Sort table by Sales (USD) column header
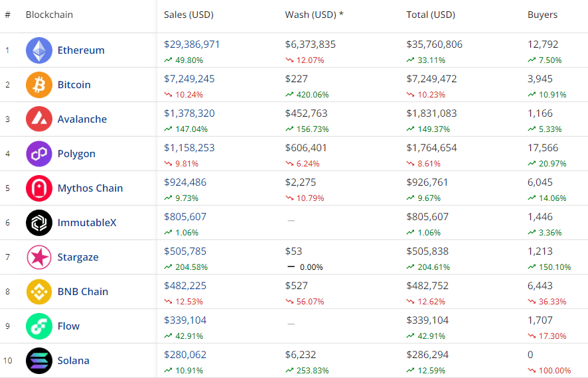Image resolution: width=588 pixels, height=378 pixels. click(188, 15)
